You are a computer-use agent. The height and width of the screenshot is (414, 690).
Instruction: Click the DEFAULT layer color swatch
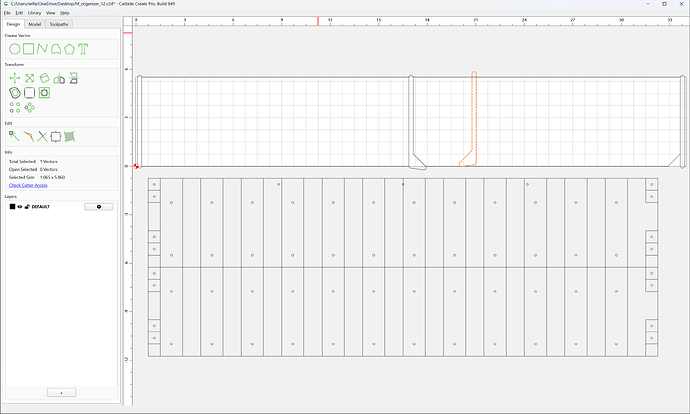click(x=12, y=207)
